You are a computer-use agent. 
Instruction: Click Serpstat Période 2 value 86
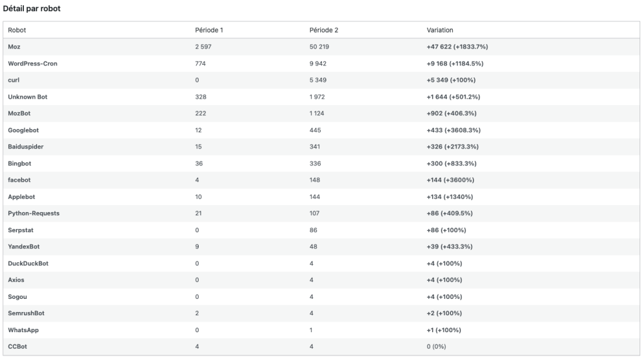click(313, 230)
